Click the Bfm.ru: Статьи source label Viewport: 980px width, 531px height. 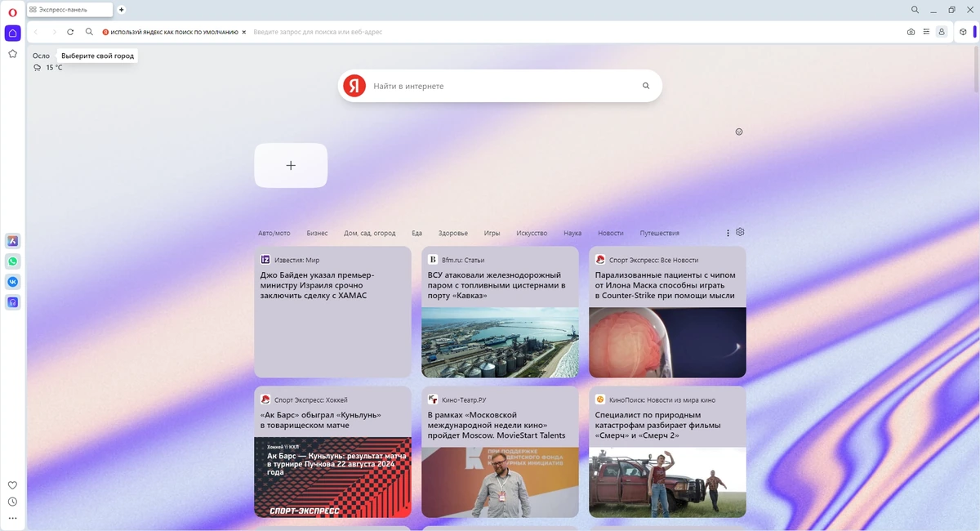pos(463,260)
